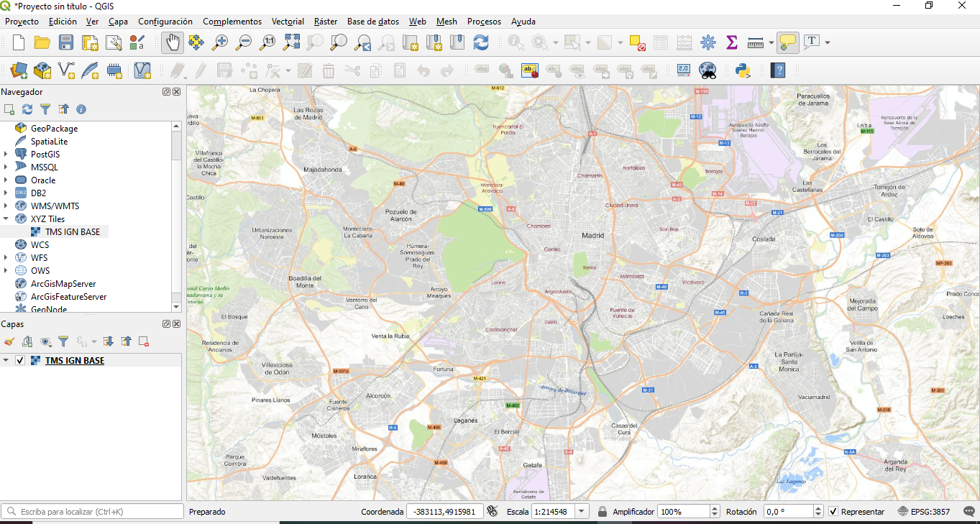Click the Refresh icon in Navegador panel
980x524 pixels.
point(27,109)
